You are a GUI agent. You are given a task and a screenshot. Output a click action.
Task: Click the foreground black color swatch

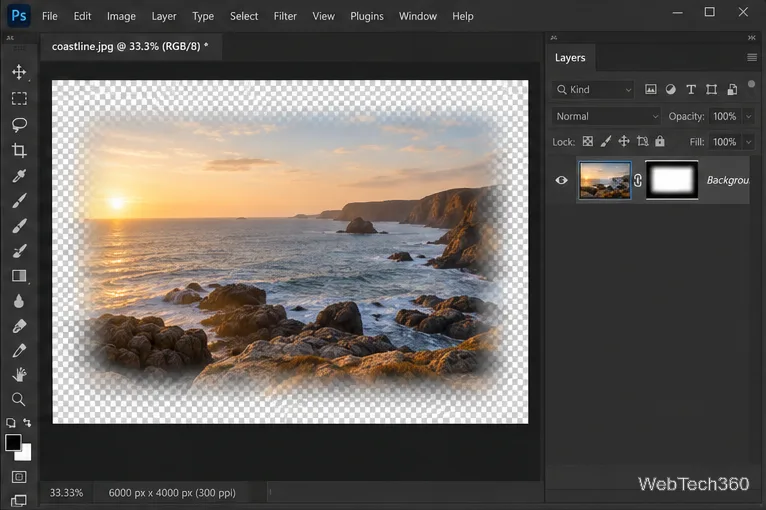click(x=13, y=442)
